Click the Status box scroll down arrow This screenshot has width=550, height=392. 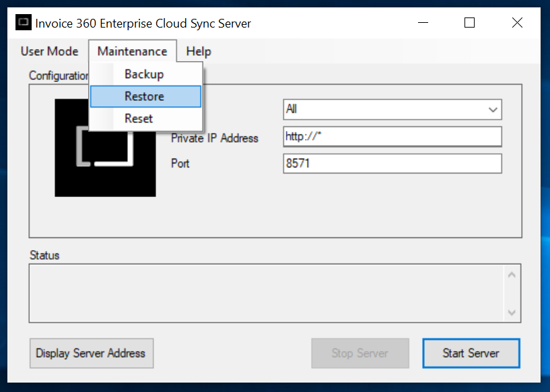tap(512, 312)
